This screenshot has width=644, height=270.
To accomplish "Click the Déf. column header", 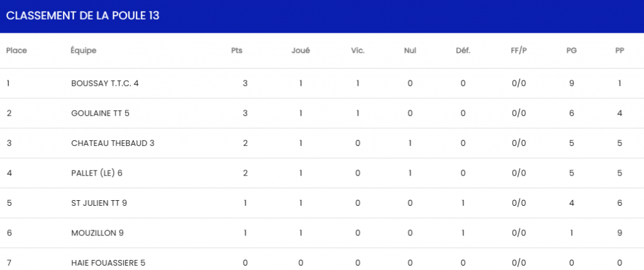I will (x=463, y=50).
